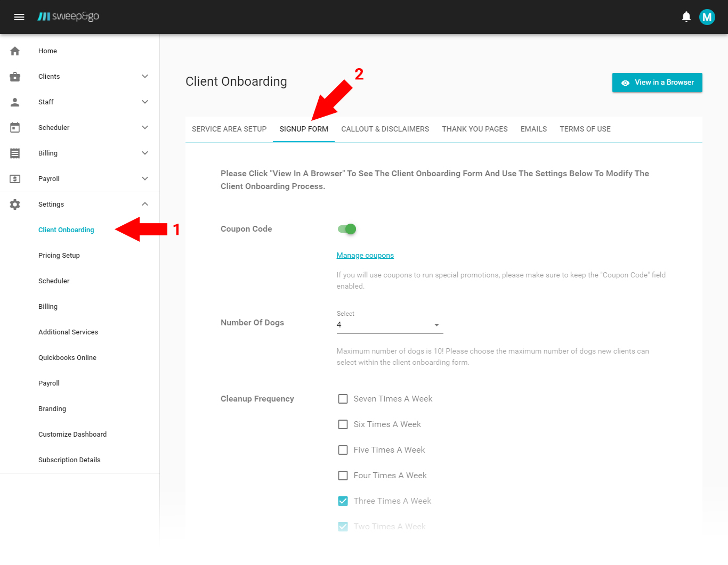The image size is (728, 565).
Task: Select Pricing Setup in the sidebar
Action: click(59, 255)
